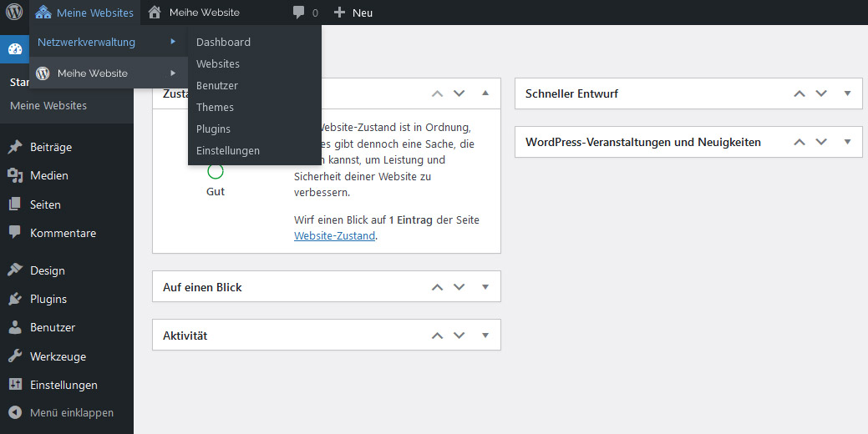Screen dimensions: 868x434
Task: Click the plus icon next to Neu
Action: (x=339, y=13)
